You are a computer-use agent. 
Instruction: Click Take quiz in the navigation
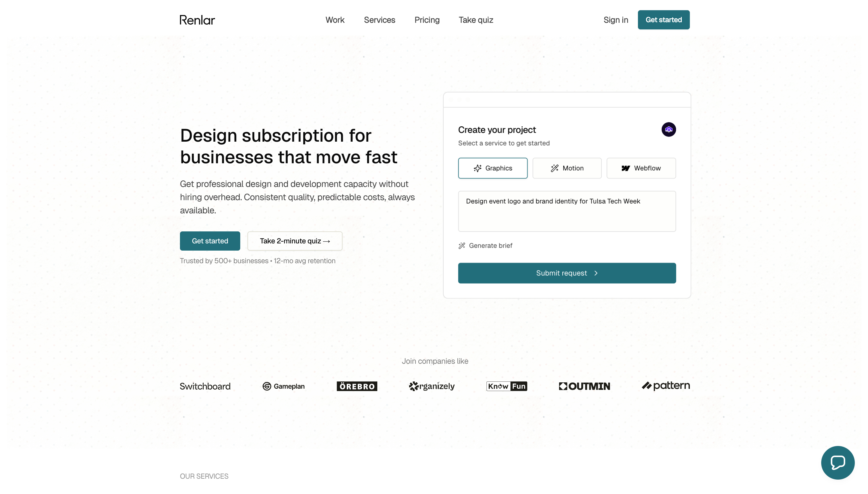[x=476, y=20]
